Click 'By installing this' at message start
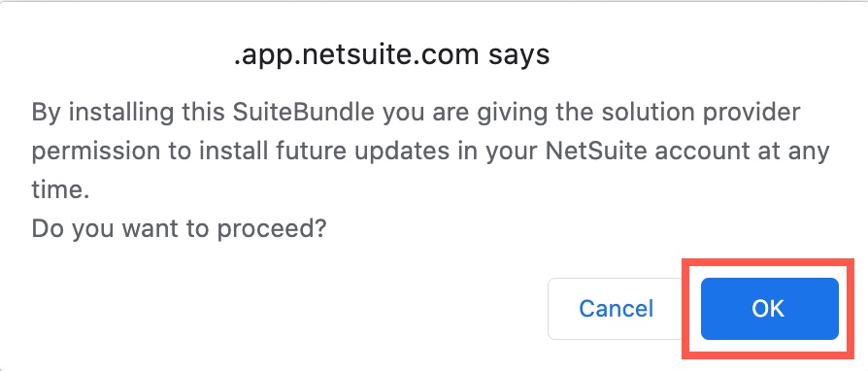Viewport: 868px width, 371px height. [128, 113]
